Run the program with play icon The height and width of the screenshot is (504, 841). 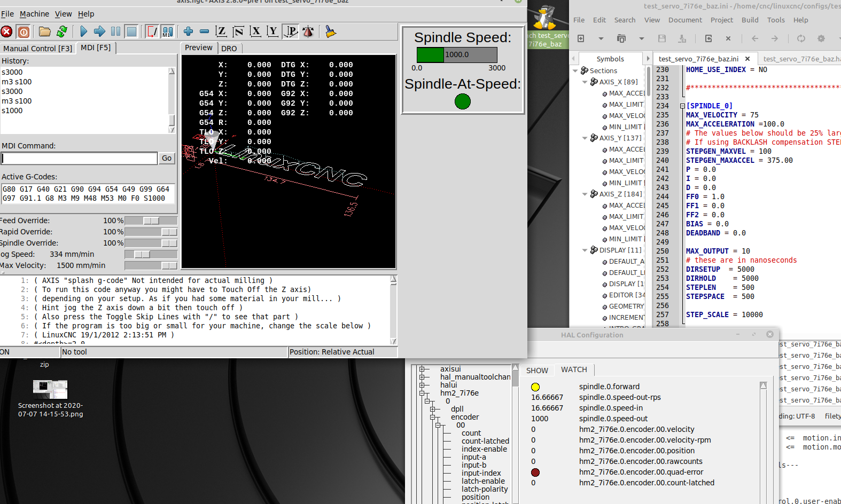point(83,32)
